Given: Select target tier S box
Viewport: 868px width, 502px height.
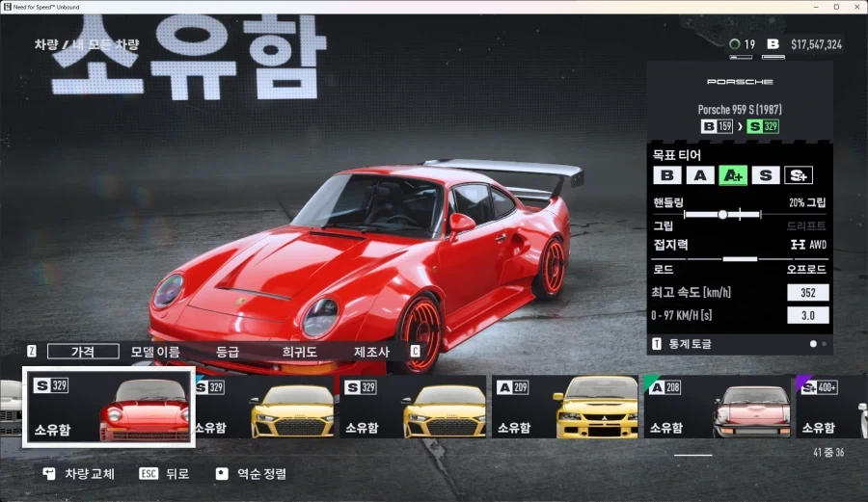Looking at the screenshot, I should [766, 175].
